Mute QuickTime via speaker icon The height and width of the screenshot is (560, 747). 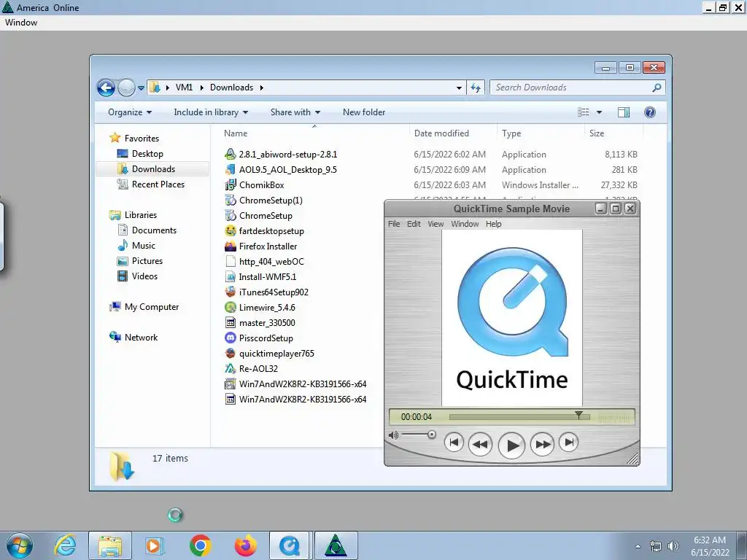(x=393, y=435)
